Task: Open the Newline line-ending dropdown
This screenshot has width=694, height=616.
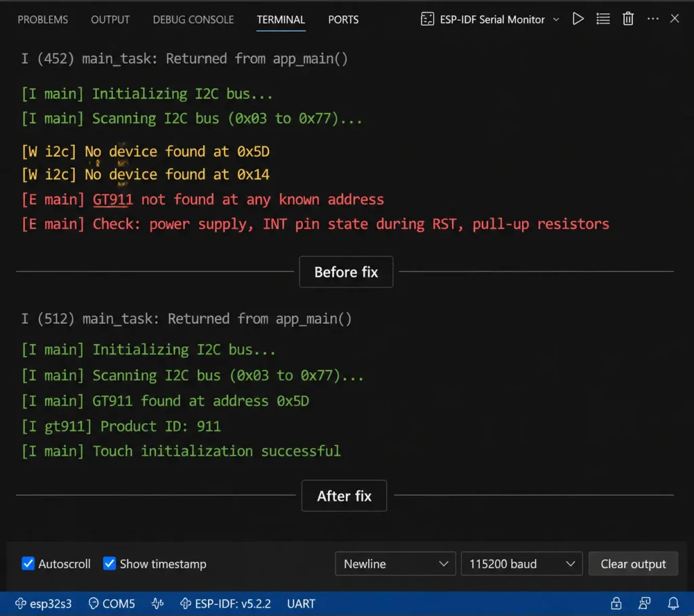Action: (x=395, y=564)
